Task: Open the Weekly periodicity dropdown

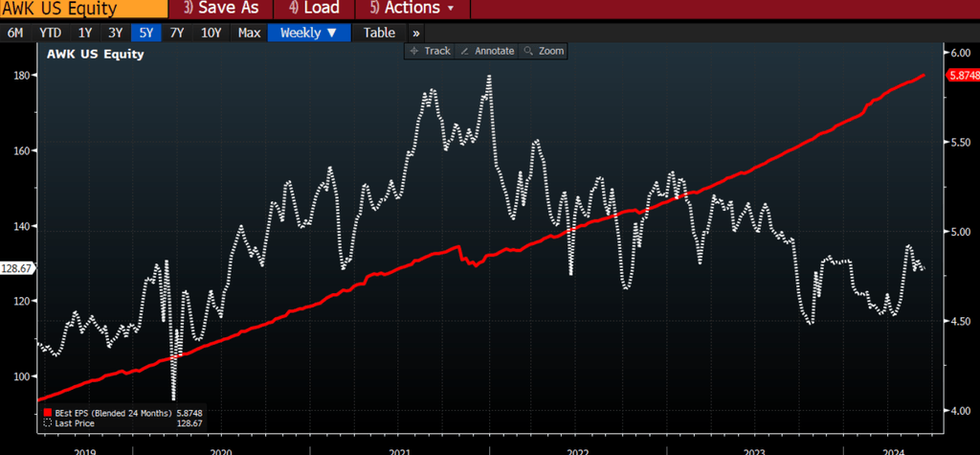Action: click(308, 33)
